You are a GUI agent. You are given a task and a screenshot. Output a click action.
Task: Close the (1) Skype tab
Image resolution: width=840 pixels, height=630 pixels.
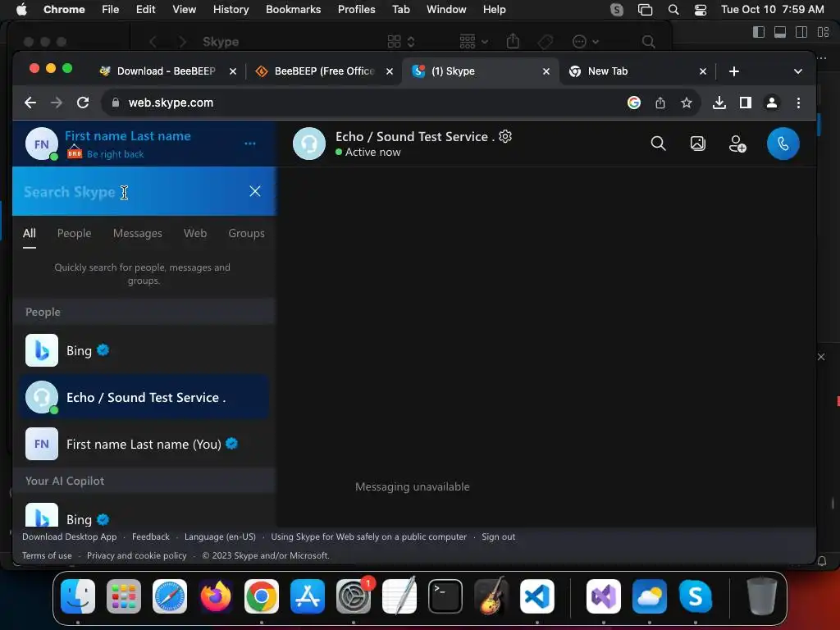pos(546,71)
